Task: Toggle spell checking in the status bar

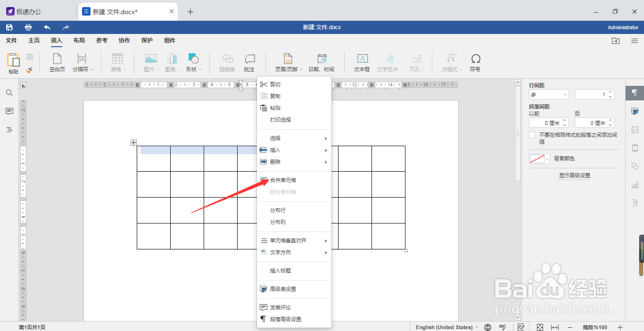Action: [x=503, y=327]
